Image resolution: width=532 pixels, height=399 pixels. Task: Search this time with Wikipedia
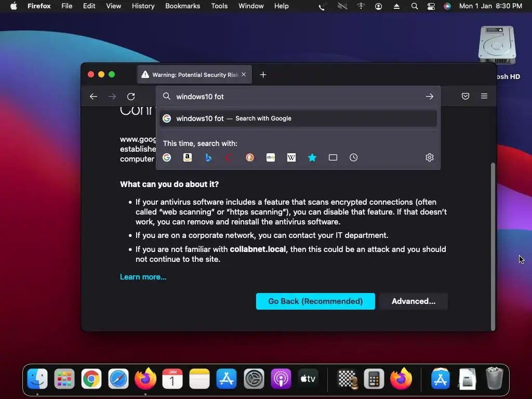point(291,157)
